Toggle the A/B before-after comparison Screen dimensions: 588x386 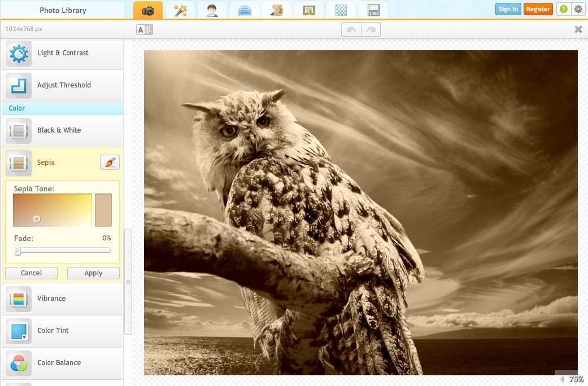pyautogui.click(x=143, y=29)
